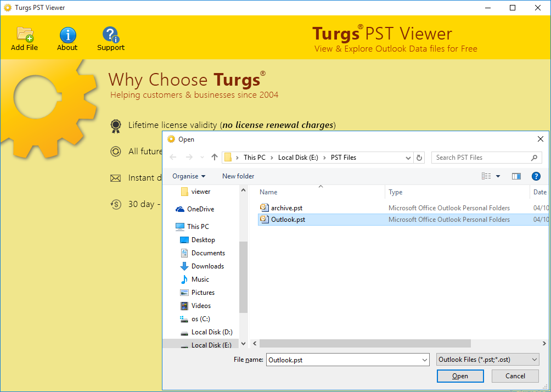This screenshot has width=551, height=392.
Task: Click the dialog's blue help question icon
Action: 536,176
